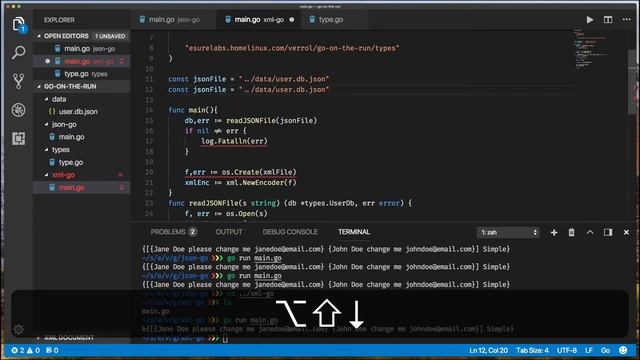Switch to type.go editor tab
This screenshot has width=640, height=360.
(x=334, y=20)
